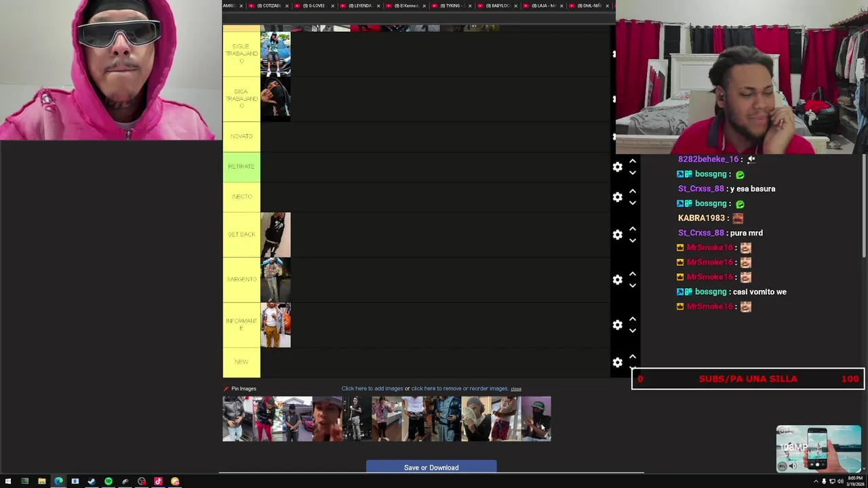Pick pool image of man in blue tracksuit
The height and width of the screenshot is (488, 868).
pyautogui.click(x=446, y=419)
